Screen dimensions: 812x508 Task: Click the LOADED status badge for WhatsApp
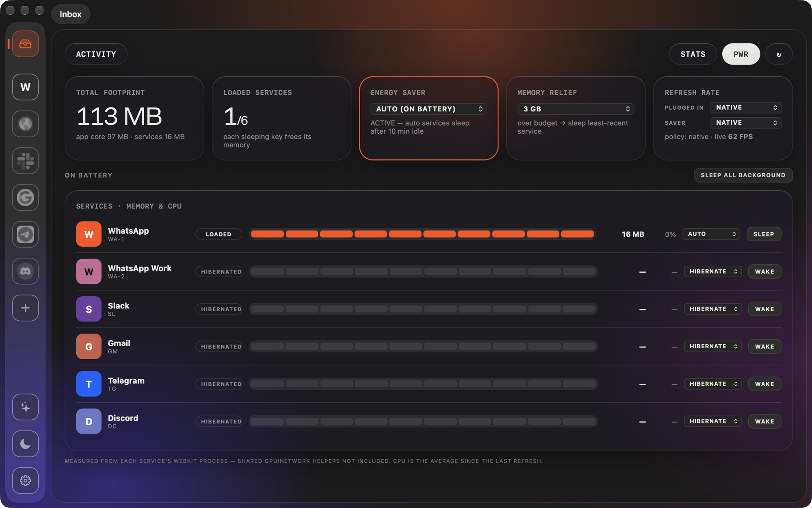(x=218, y=234)
